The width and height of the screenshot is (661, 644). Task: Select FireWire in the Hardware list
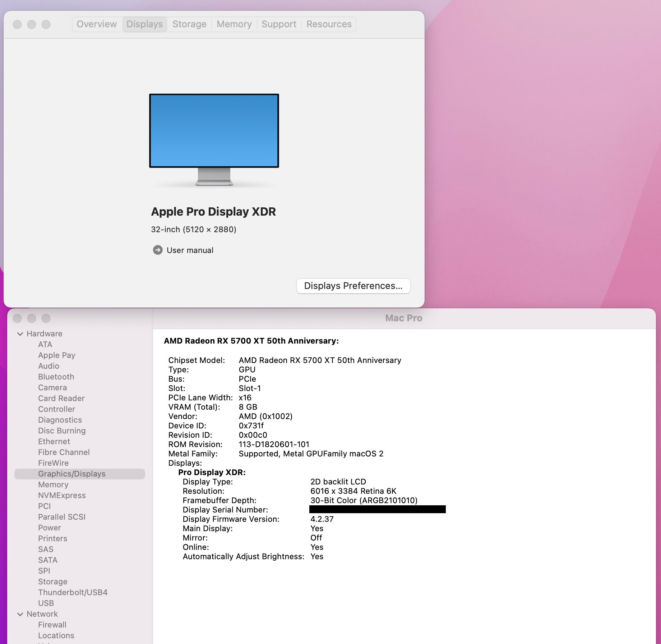pyautogui.click(x=54, y=463)
